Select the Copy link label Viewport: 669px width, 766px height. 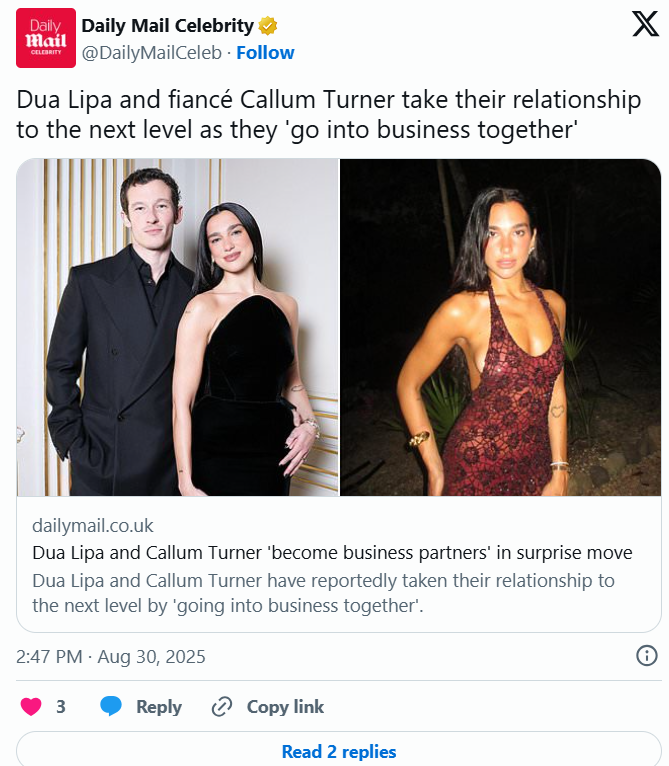(x=285, y=706)
